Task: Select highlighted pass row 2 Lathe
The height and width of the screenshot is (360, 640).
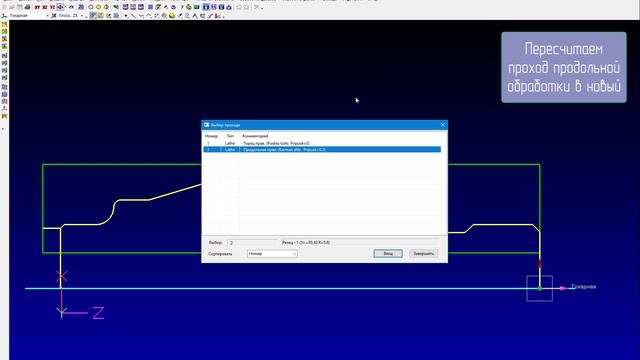Action: coord(322,149)
